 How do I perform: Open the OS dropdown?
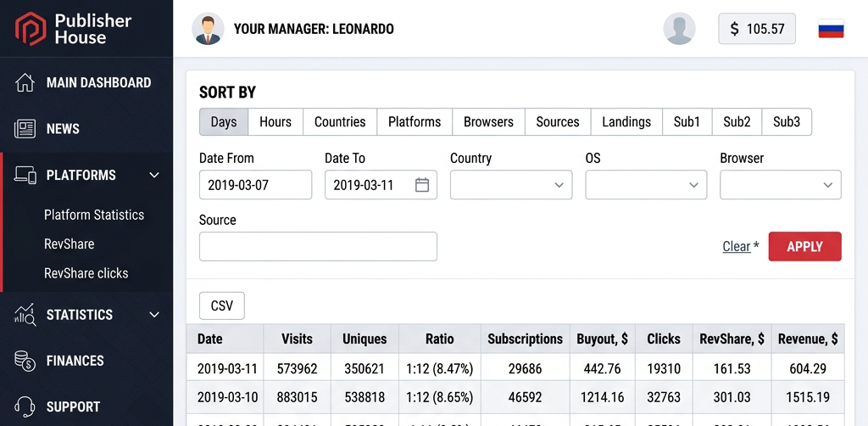coord(646,184)
